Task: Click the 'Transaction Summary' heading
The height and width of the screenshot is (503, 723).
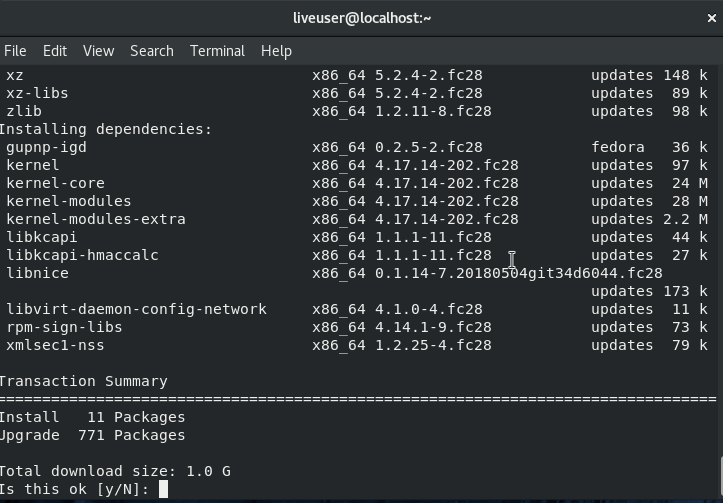Action: [x=83, y=381]
